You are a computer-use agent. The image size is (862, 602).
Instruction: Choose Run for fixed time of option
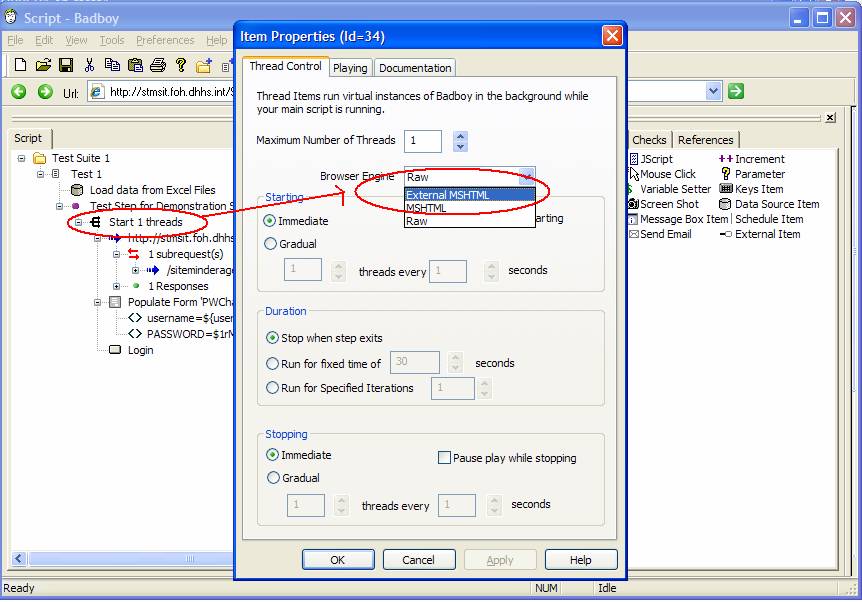pos(273,364)
